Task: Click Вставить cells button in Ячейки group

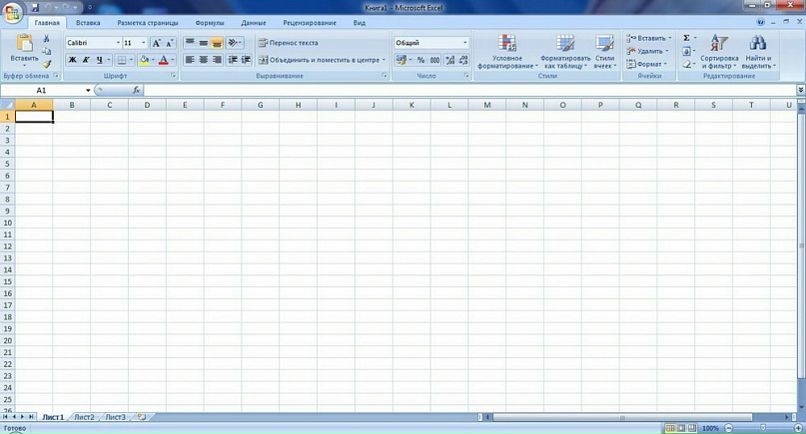Action: pyautogui.click(x=649, y=39)
